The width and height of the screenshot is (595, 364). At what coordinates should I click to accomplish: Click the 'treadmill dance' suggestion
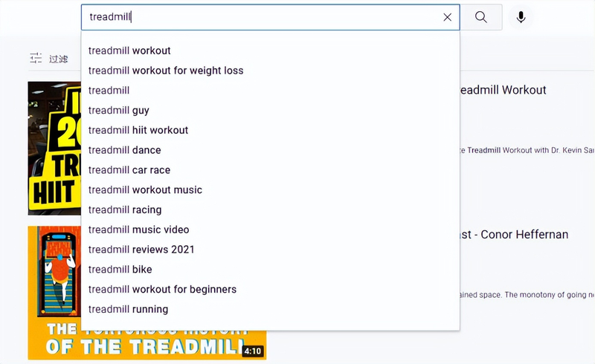click(125, 150)
